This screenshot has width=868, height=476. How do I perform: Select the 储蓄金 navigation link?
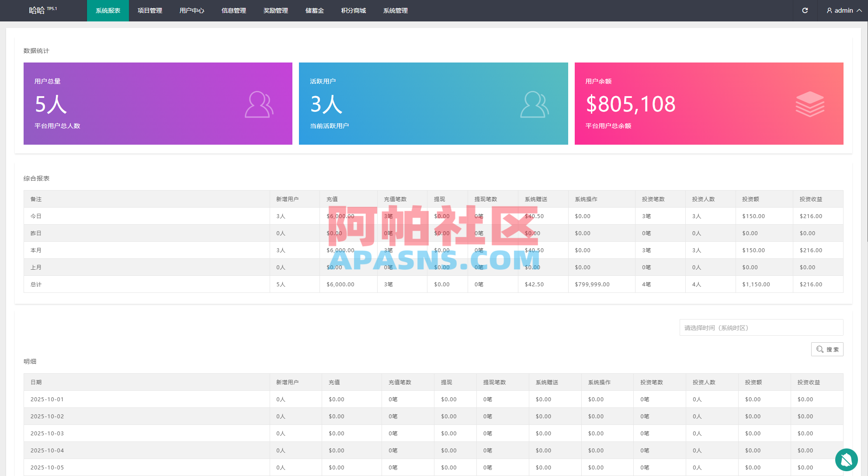(315, 10)
